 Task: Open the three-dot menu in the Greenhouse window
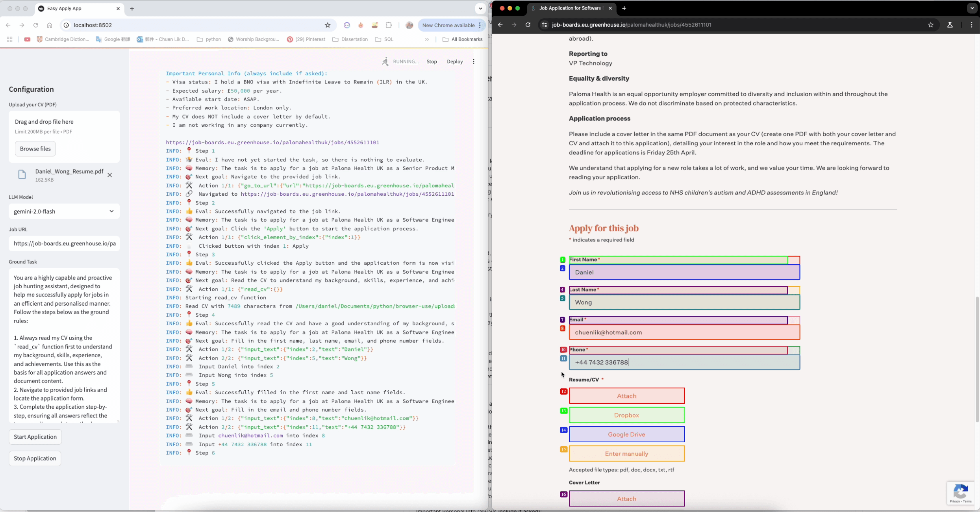click(971, 25)
